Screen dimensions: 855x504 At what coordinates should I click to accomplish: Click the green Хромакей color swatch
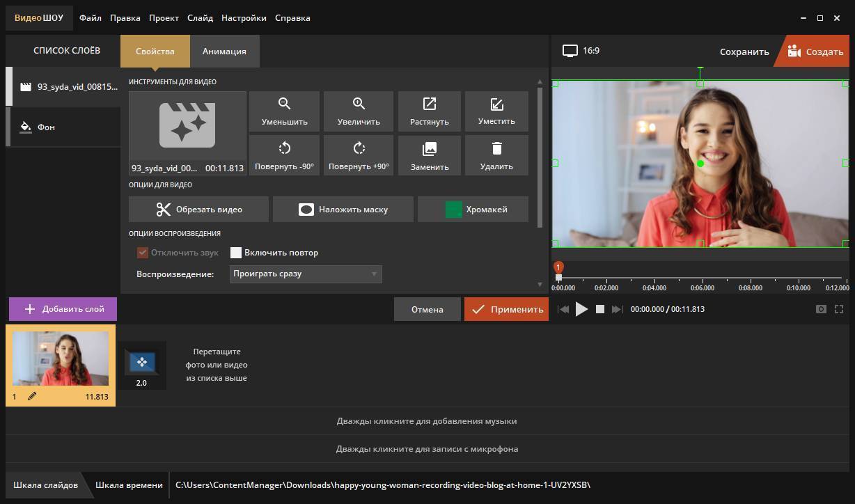453,210
